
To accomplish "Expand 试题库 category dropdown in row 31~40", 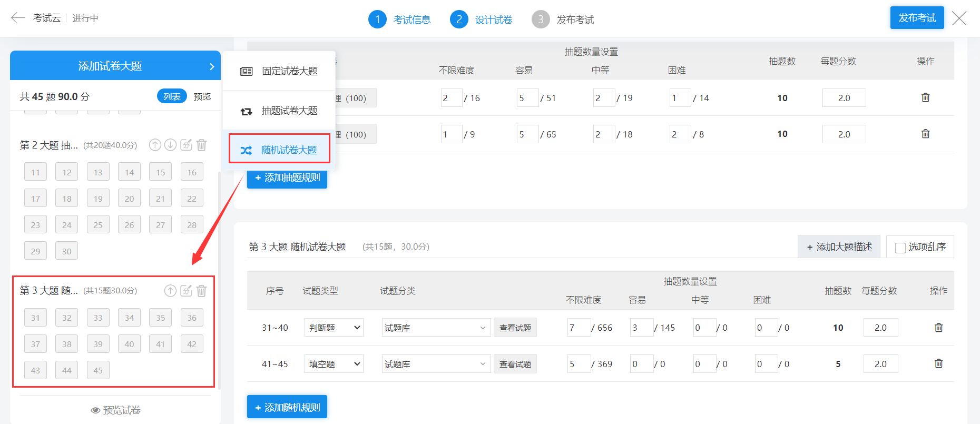I will coord(436,328).
